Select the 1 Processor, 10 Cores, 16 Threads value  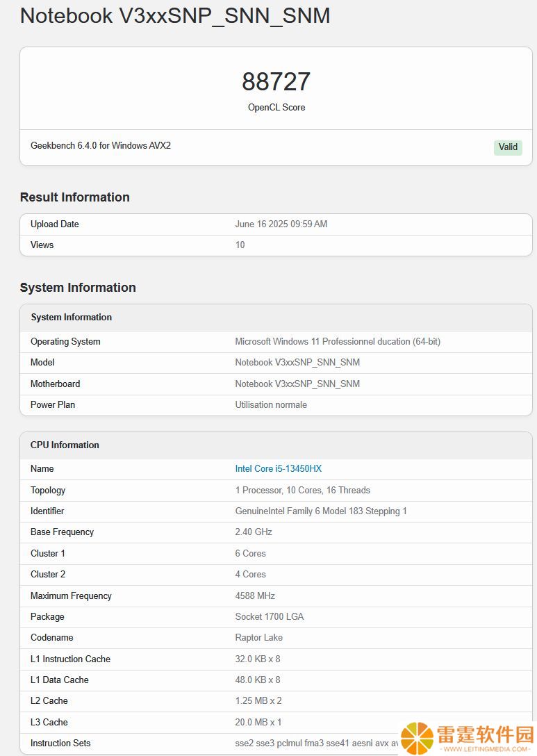pyautogui.click(x=303, y=491)
